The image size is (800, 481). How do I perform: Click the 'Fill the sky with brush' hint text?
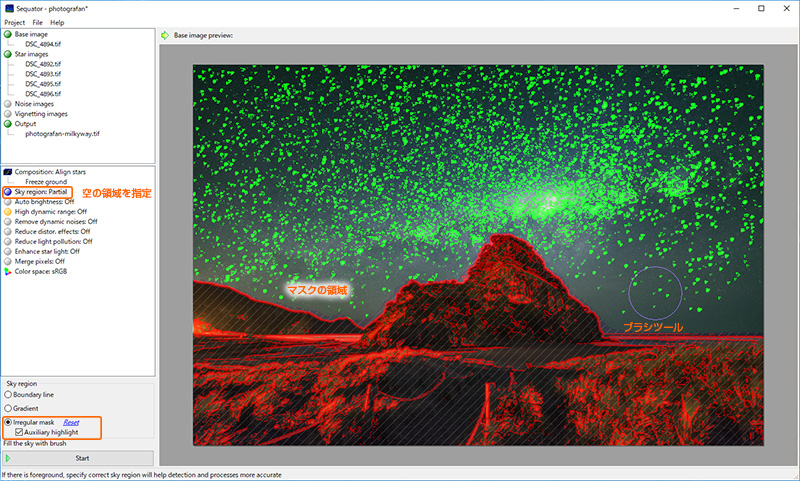(x=35, y=443)
